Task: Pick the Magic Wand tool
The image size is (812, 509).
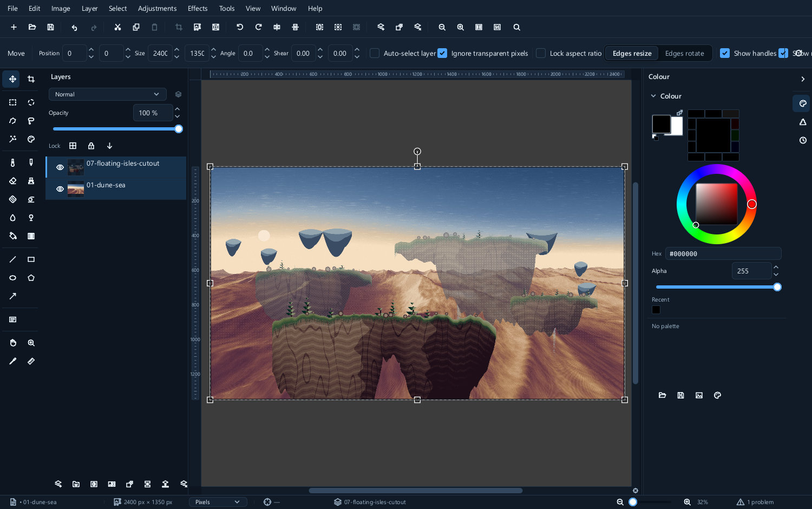Action: click(12, 139)
